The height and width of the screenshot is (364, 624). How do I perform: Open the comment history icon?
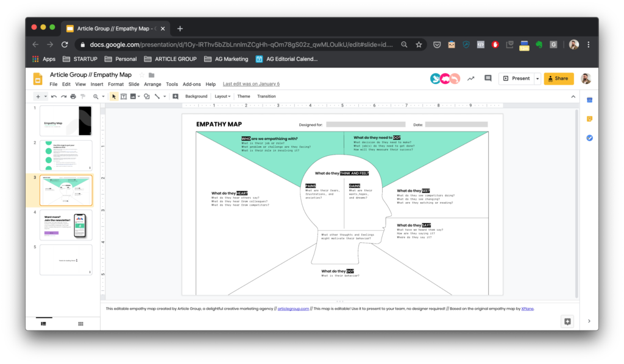click(488, 79)
